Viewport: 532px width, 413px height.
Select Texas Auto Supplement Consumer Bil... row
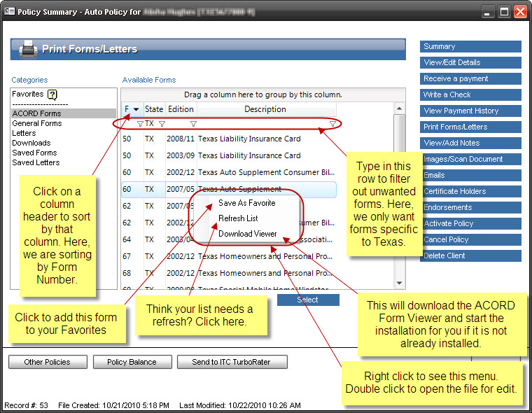[x=229, y=172]
